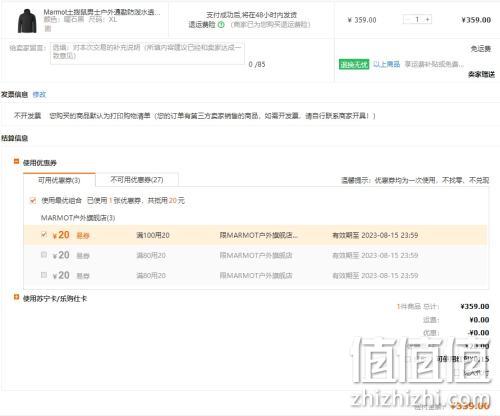This screenshot has height=416, width=500.
Task: Expand the 使用苏宁卡/乐购仕卡 section
Action: [x=16, y=297]
